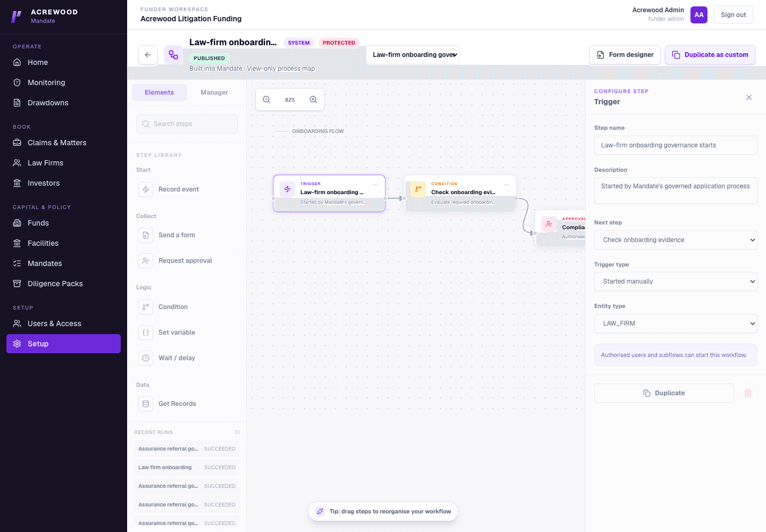766x532 pixels.
Task: Click the Description text area
Action: pos(676,190)
